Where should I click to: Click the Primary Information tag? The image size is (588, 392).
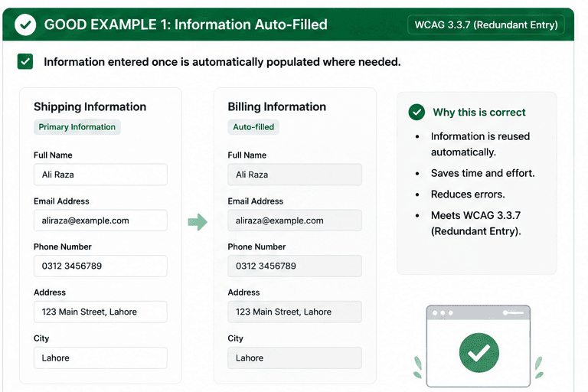click(77, 127)
